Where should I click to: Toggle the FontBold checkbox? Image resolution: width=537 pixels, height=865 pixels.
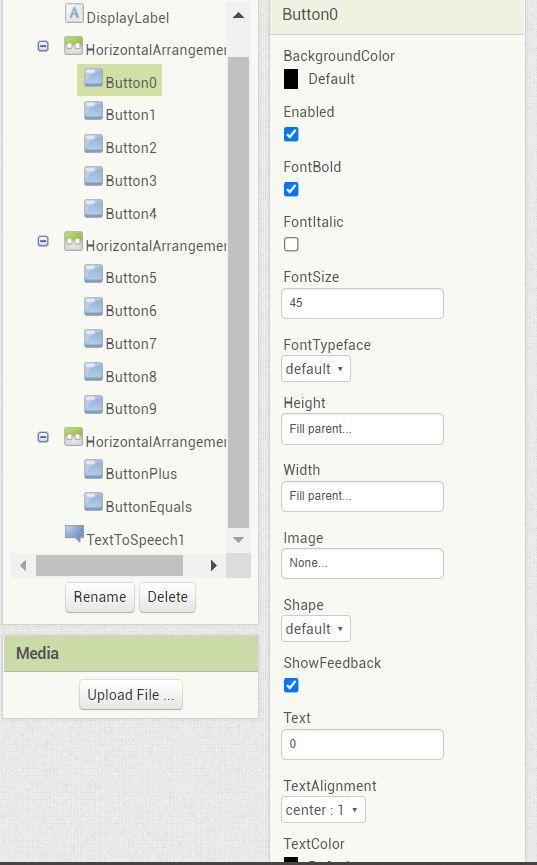click(x=291, y=189)
